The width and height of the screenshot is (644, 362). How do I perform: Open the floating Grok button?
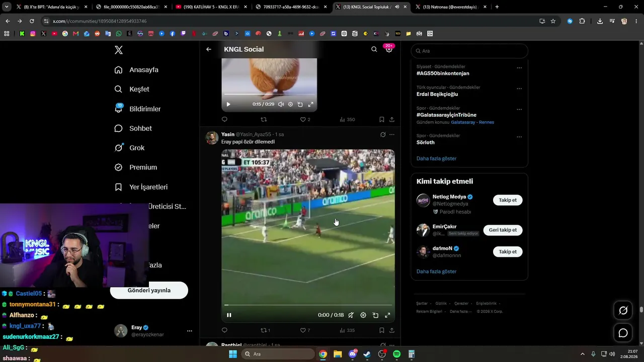623,311
